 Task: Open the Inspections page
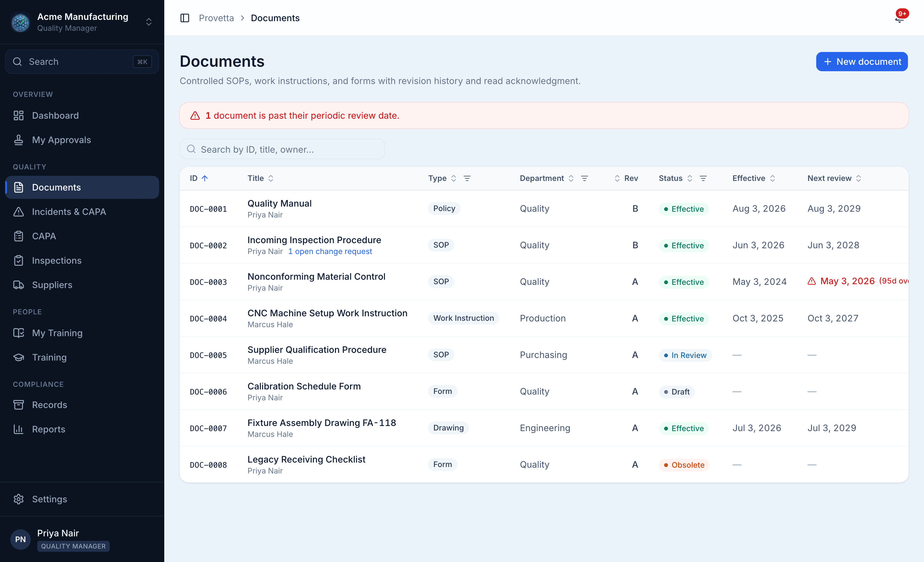(x=82, y=260)
